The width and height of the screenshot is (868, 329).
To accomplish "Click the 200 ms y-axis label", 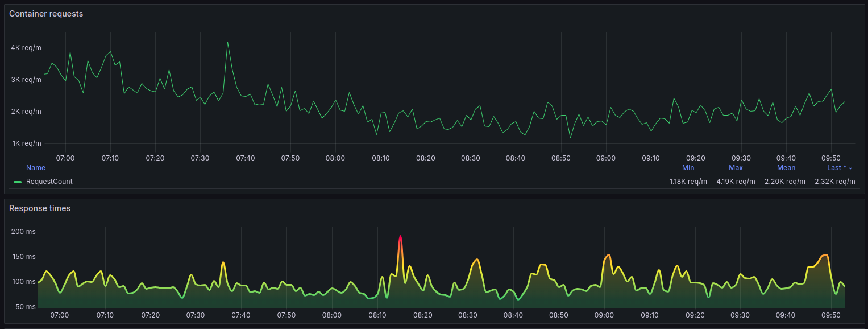I will (23, 232).
